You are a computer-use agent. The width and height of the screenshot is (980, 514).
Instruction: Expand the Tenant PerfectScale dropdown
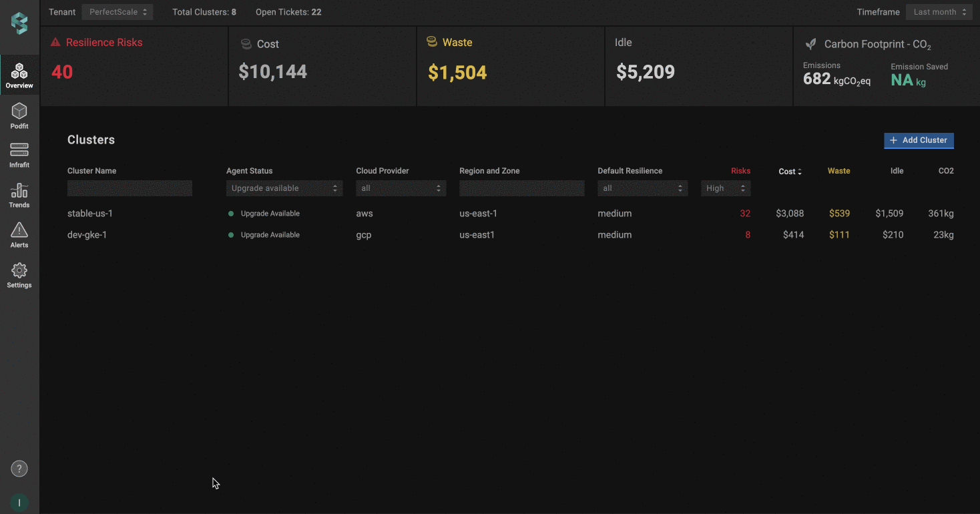point(117,12)
